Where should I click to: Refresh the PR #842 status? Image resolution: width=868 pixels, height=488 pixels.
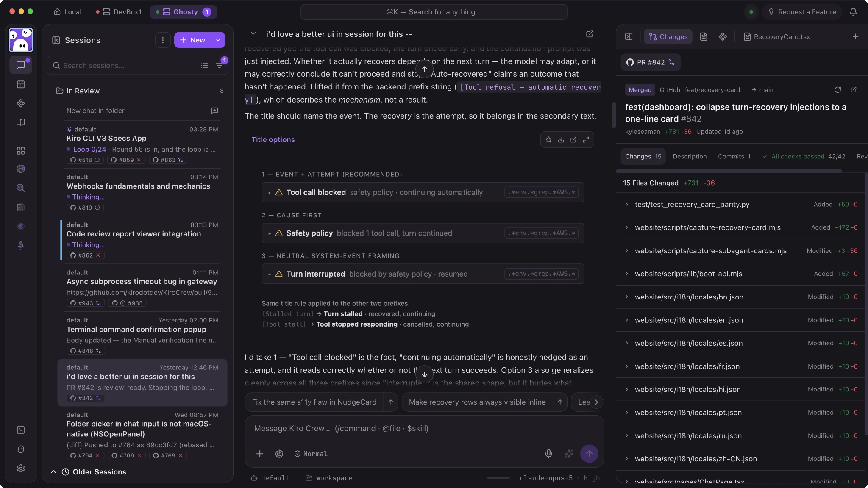point(837,90)
